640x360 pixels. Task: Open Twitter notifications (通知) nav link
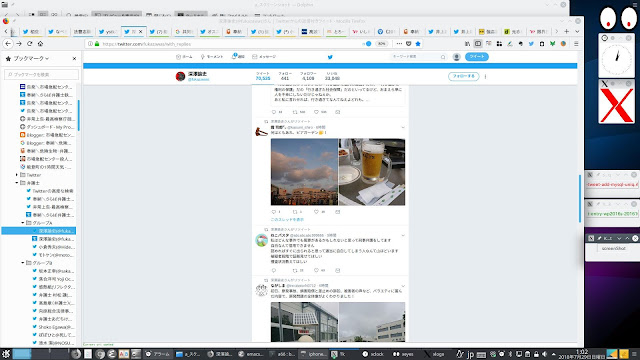pos(238,57)
